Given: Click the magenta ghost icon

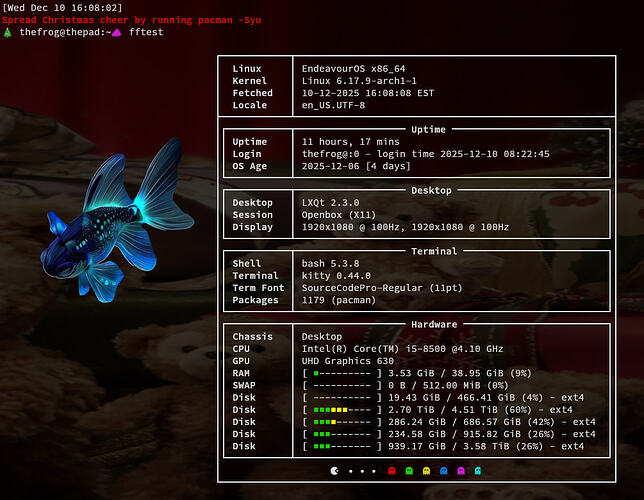Looking at the screenshot, I should click(x=461, y=469).
